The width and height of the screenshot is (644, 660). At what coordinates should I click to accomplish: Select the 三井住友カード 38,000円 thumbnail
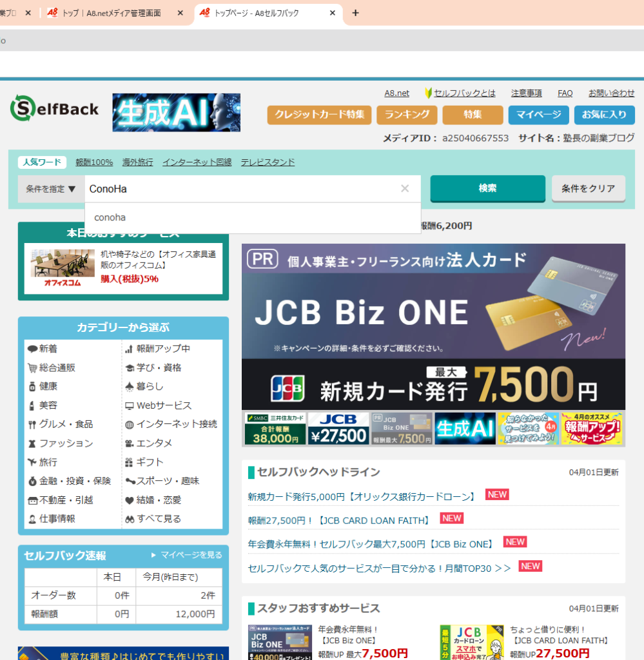[275, 429]
